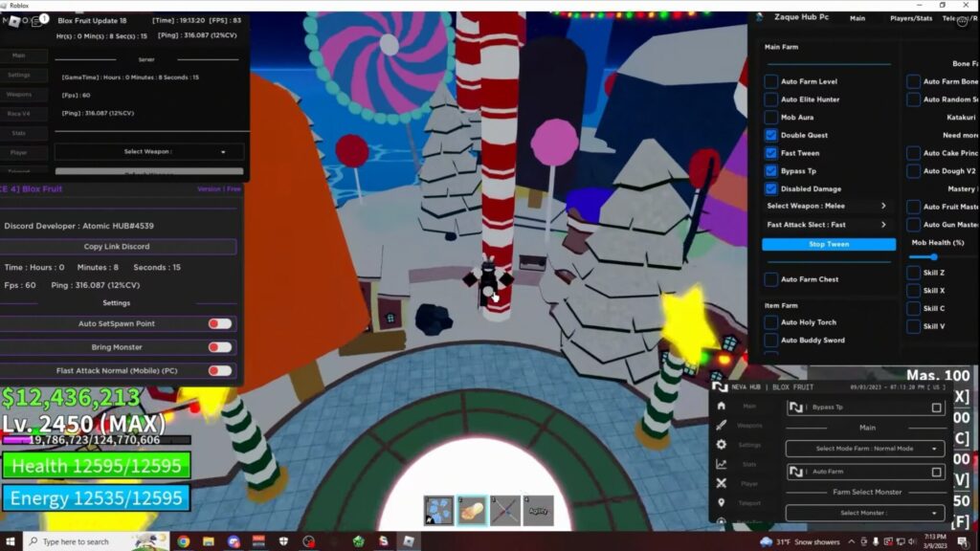Click the Windows search box

[96, 541]
